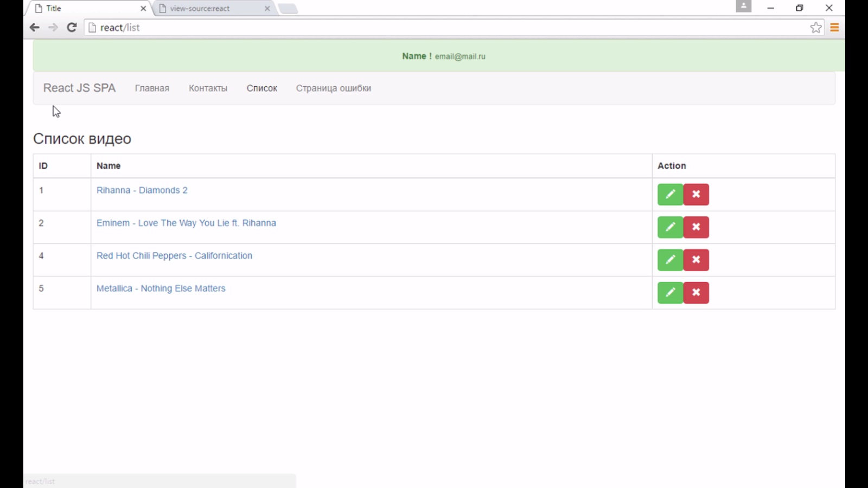Click the React JS SPA brand link

(79, 88)
